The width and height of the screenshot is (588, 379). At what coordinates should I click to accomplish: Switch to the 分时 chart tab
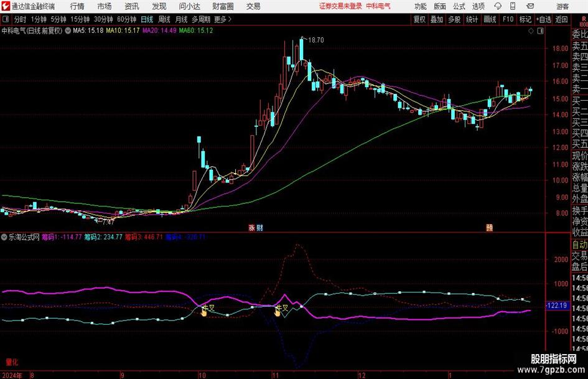[x=21, y=19]
